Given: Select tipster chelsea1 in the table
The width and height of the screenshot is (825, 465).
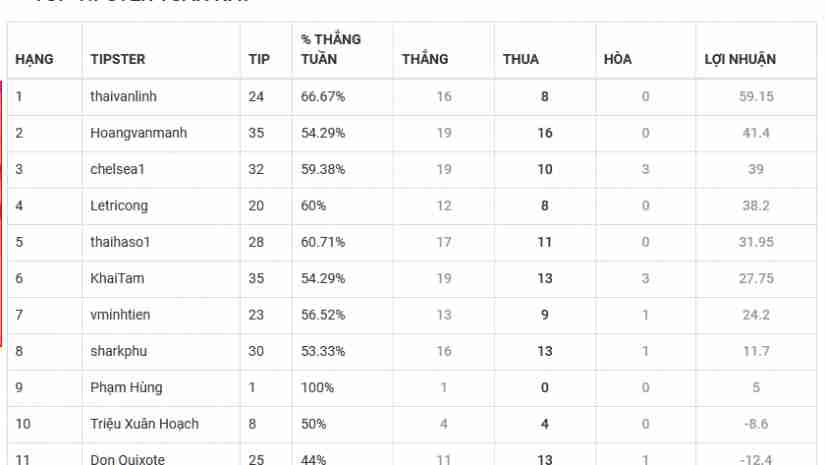Looking at the screenshot, I should [118, 169].
